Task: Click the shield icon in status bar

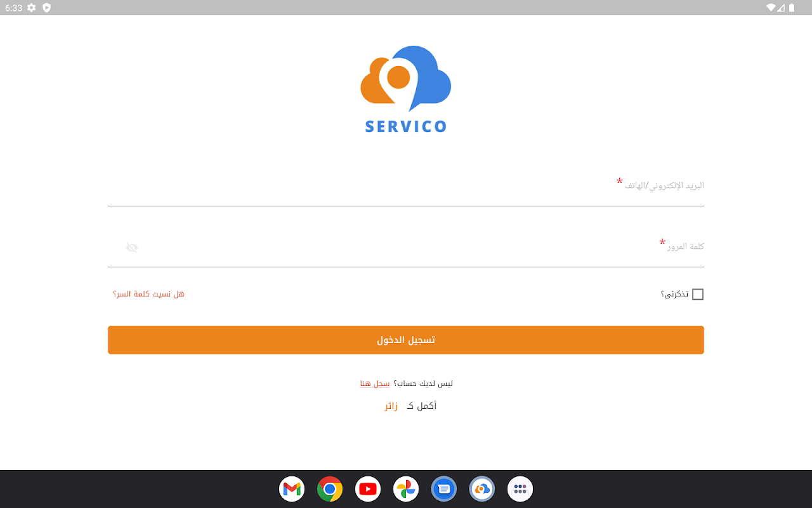Action: [x=46, y=8]
